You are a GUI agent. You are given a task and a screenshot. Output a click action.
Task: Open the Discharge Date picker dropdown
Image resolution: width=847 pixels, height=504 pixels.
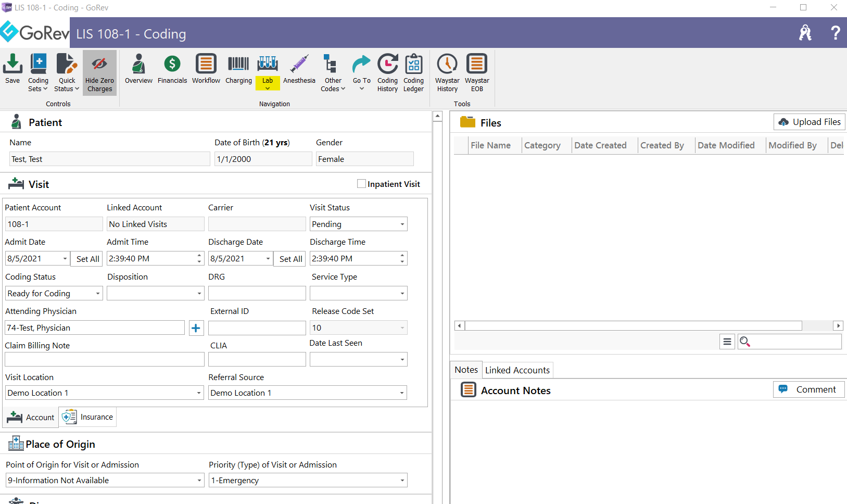pos(268,259)
